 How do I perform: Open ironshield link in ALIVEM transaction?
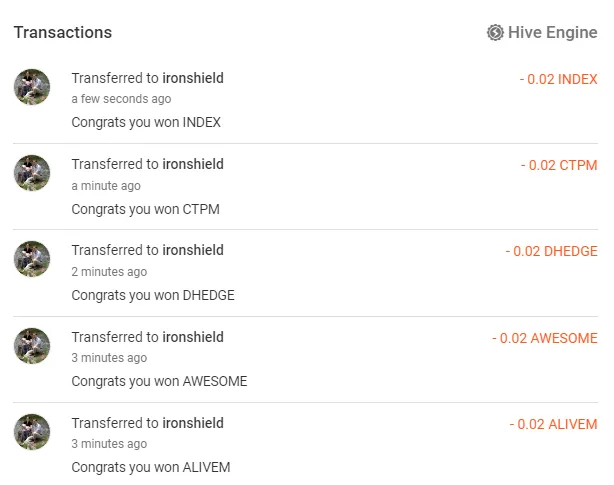[x=193, y=423]
